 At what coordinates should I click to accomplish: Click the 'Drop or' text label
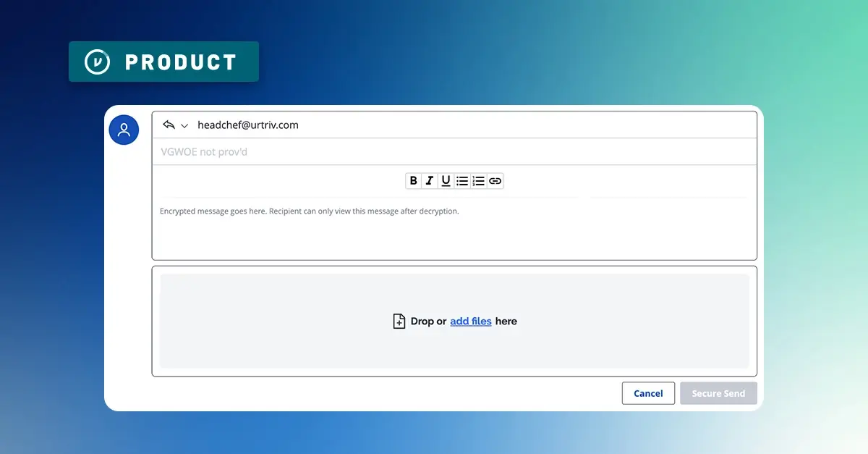coord(428,321)
